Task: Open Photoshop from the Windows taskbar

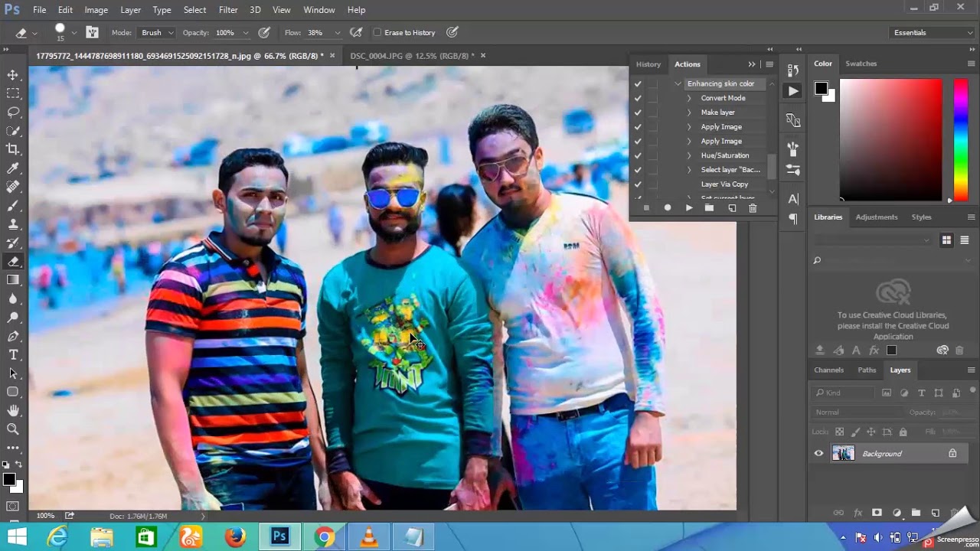Action: tap(279, 537)
